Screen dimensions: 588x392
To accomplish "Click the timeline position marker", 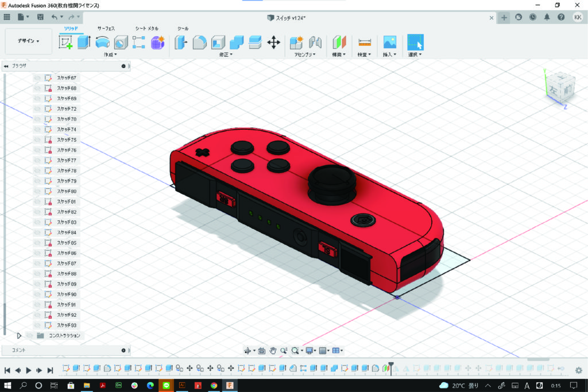I will [x=391, y=365].
